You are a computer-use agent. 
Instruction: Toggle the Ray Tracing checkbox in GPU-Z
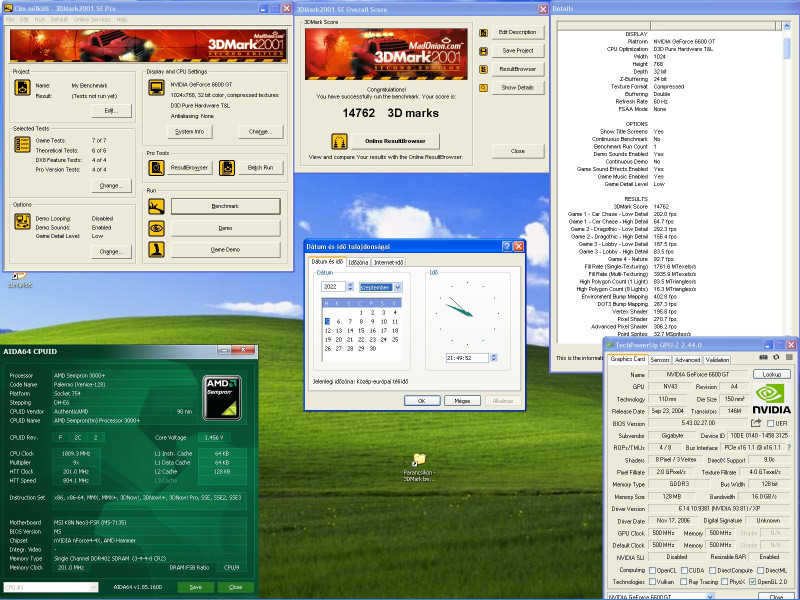tap(684, 582)
